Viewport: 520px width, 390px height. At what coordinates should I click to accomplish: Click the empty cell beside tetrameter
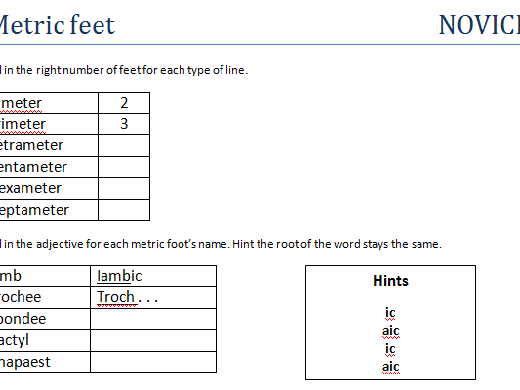124,145
